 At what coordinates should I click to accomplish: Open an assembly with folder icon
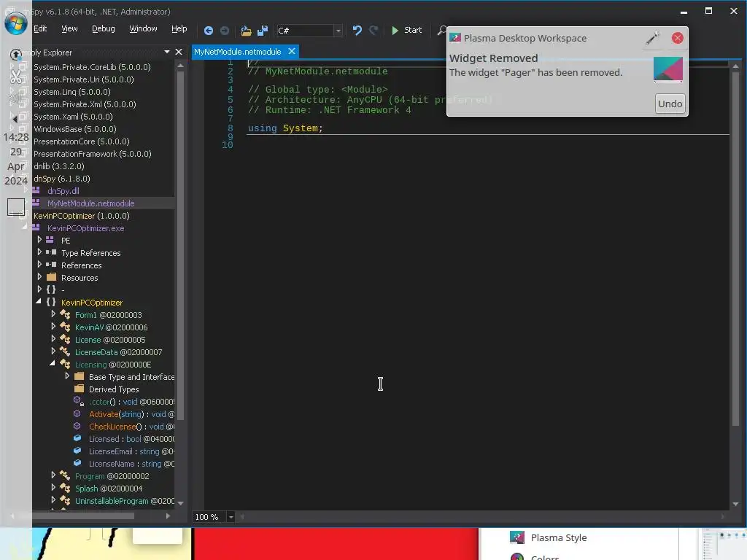click(x=246, y=31)
